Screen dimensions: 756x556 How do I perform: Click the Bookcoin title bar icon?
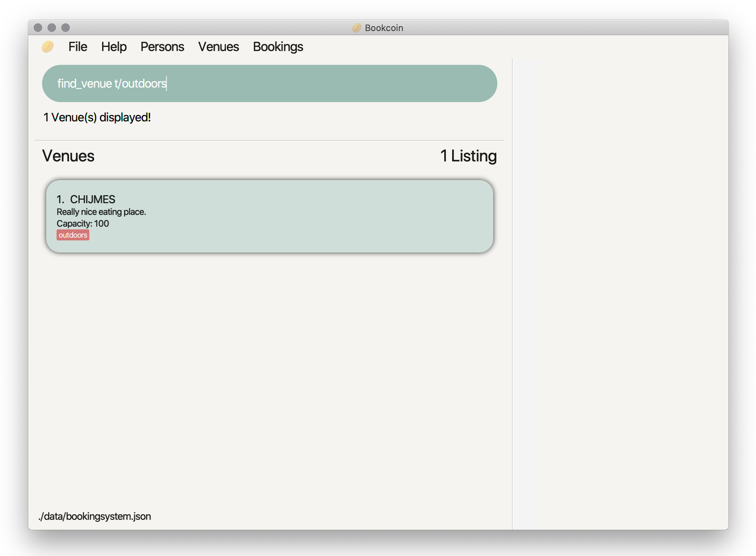point(357,28)
